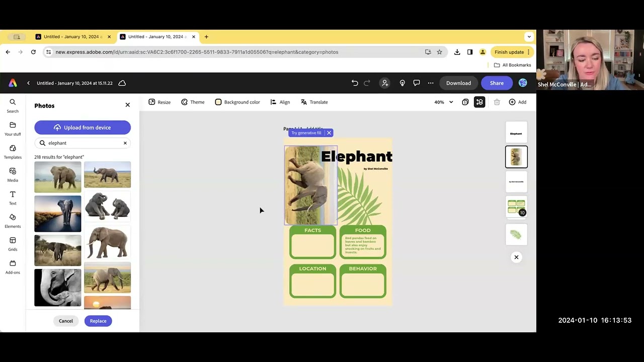This screenshot has width=644, height=362.
Task: Redo the last action
Action: pos(367,83)
